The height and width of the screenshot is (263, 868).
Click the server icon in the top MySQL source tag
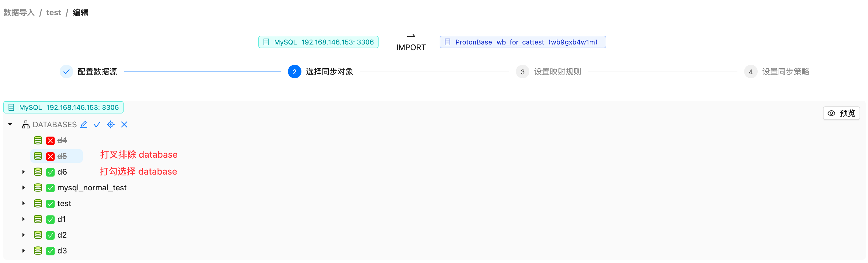click(x=266, y=42)
